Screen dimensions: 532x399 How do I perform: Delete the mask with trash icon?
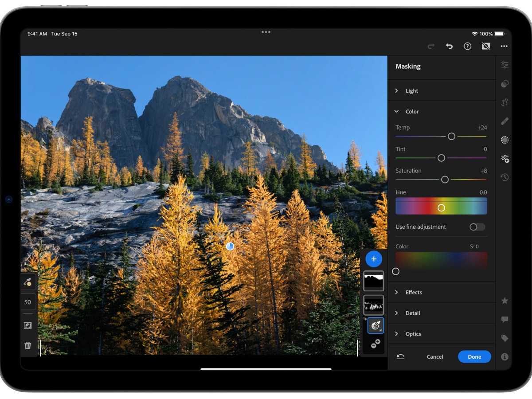tap(28, 345)
